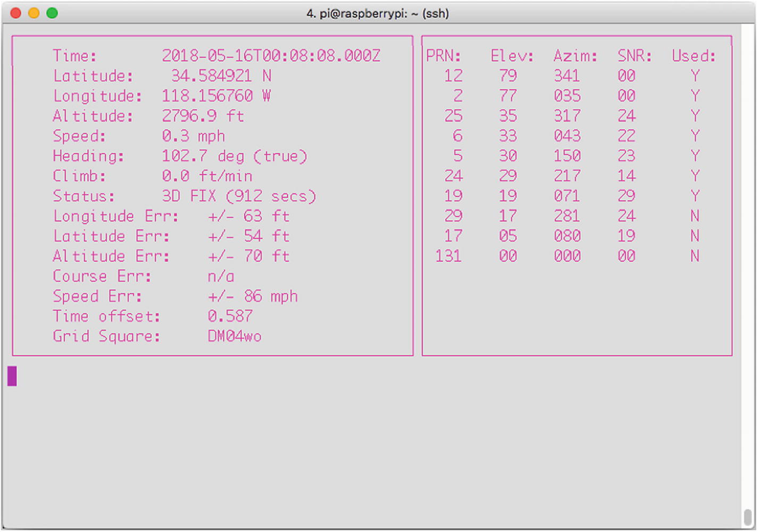Click azimuth 341 in the PRN 12 row
758x532 pixels.
coord(567,76)
